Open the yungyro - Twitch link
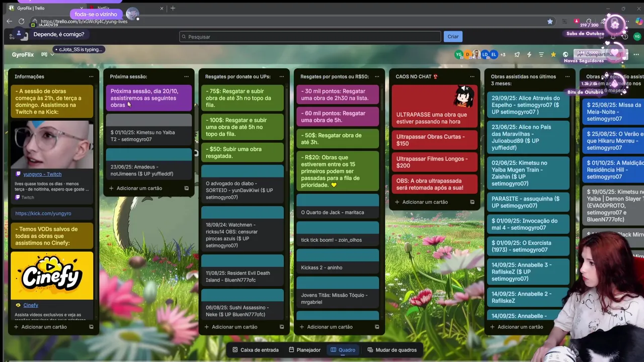 [x=42, y=174]
